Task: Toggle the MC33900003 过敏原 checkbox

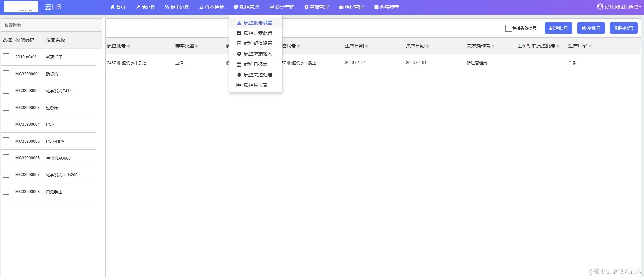Action: point(6,107)
